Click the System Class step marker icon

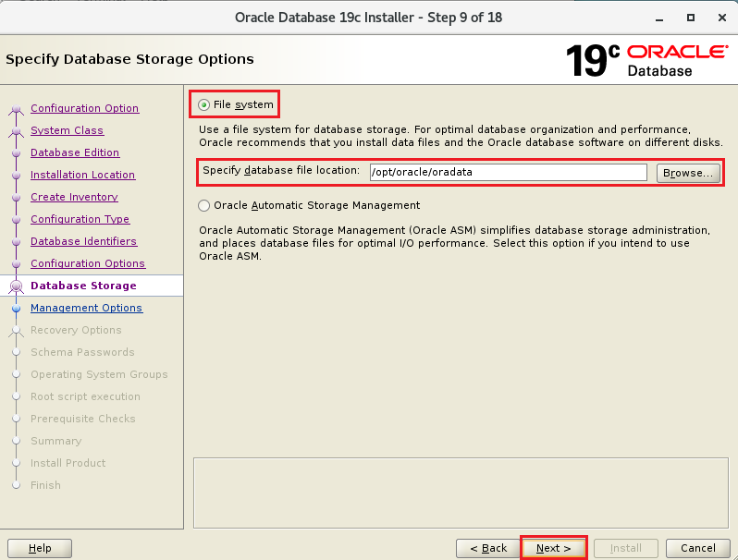[17, 131]
